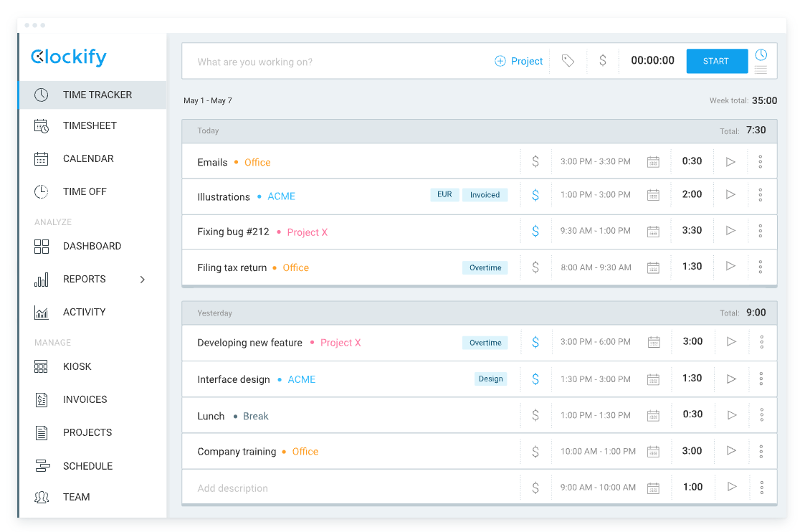Toggle billable dollar icon in tracker bar
The width and height of the screenshot is (805, 532).
[x=602, y=61]
